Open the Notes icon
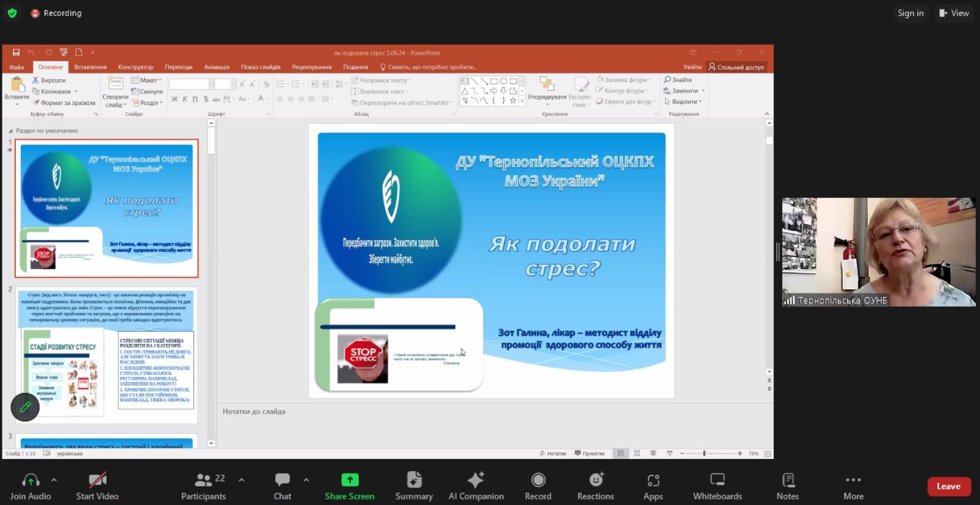The height and width of the screenshot is (505, 980). pyautogui.click(x=788, y=480)
